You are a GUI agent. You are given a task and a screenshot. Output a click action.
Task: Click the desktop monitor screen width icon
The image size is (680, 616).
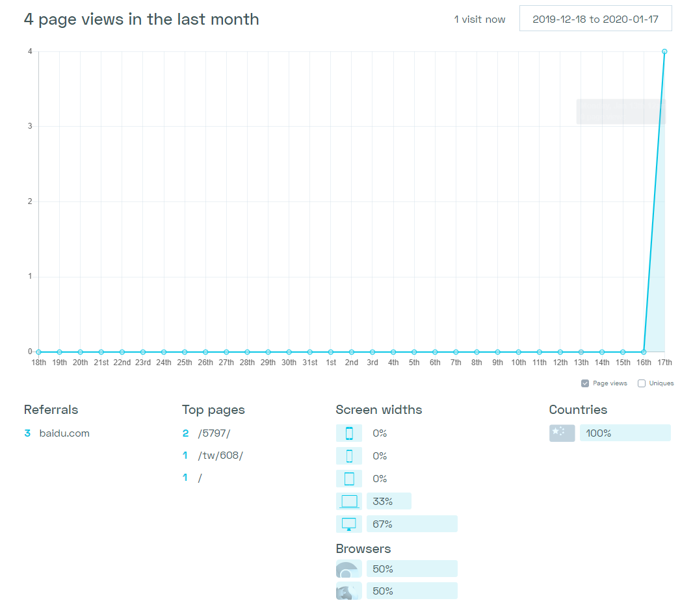(349, 524)
